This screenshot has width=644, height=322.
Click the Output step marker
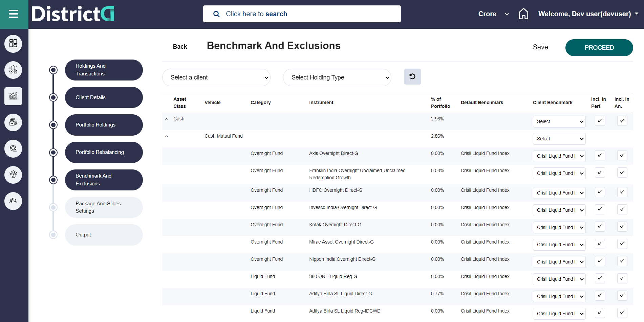53,235
